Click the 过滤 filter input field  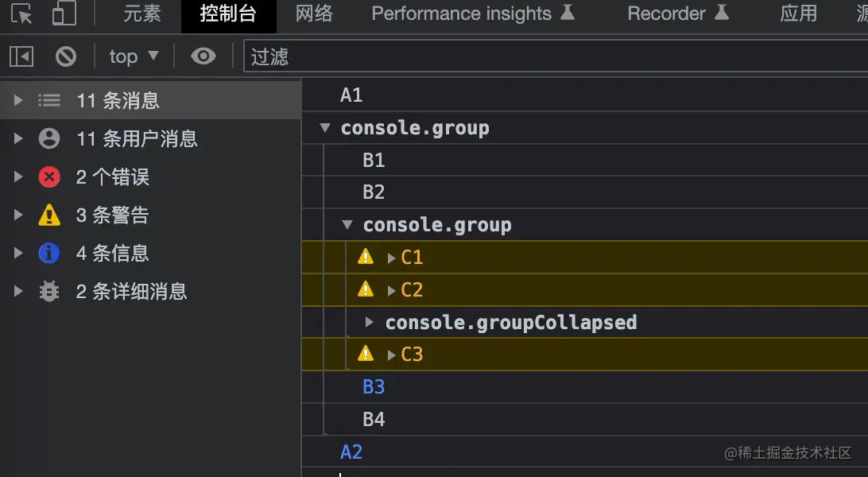[x=548, y=56]
